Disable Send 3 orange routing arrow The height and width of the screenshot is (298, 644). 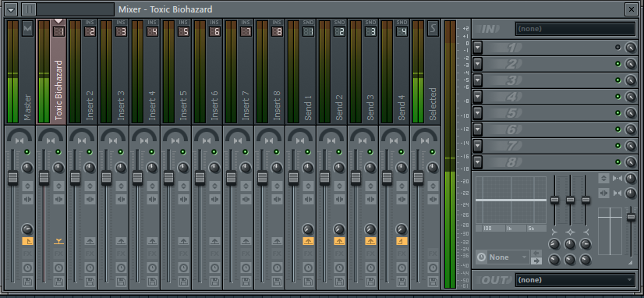click(x=370, y=241)
